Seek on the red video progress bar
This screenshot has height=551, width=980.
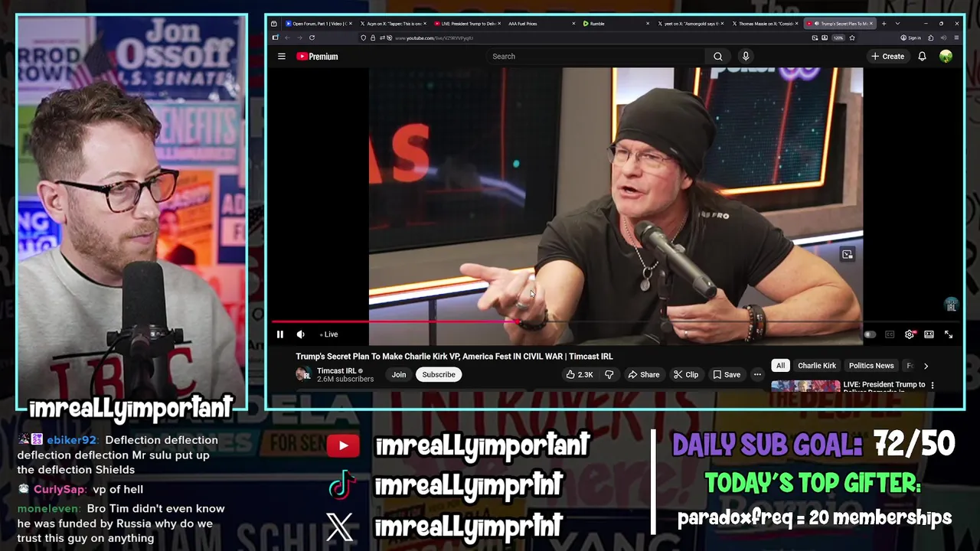coord(396,322)
